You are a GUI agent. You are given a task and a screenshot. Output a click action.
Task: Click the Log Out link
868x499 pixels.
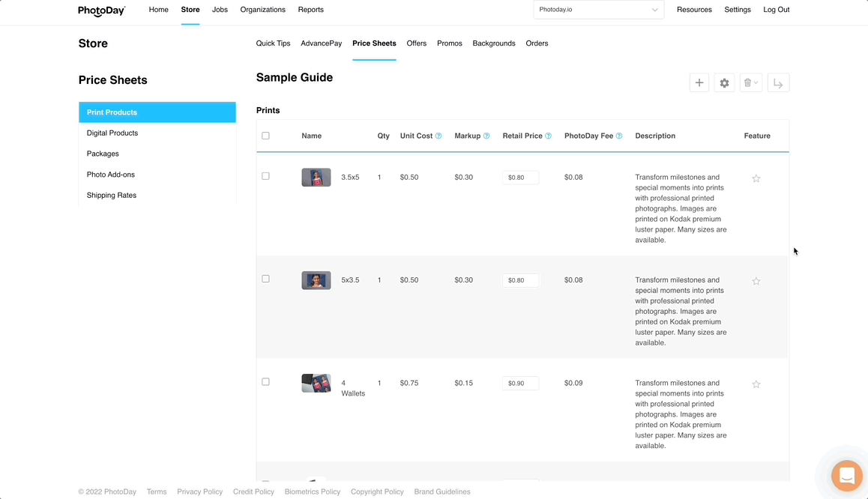776,10
